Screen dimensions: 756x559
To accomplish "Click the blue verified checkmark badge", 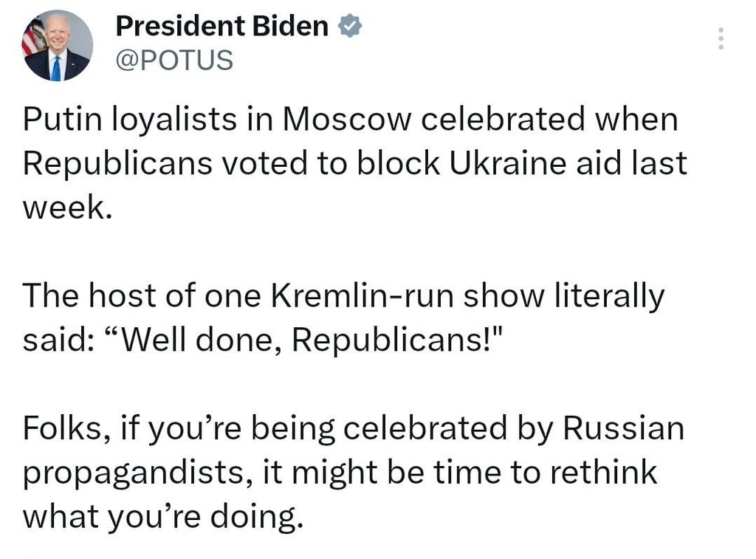I will pos(349,27).
